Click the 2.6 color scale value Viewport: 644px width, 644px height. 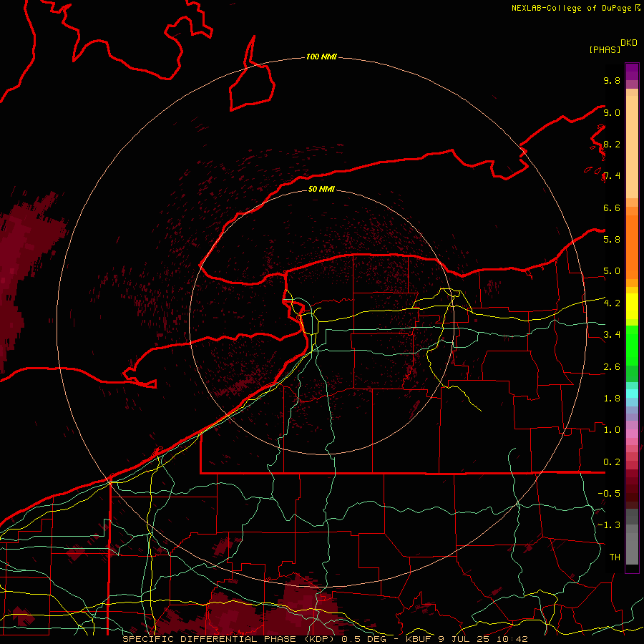[612, 367]
